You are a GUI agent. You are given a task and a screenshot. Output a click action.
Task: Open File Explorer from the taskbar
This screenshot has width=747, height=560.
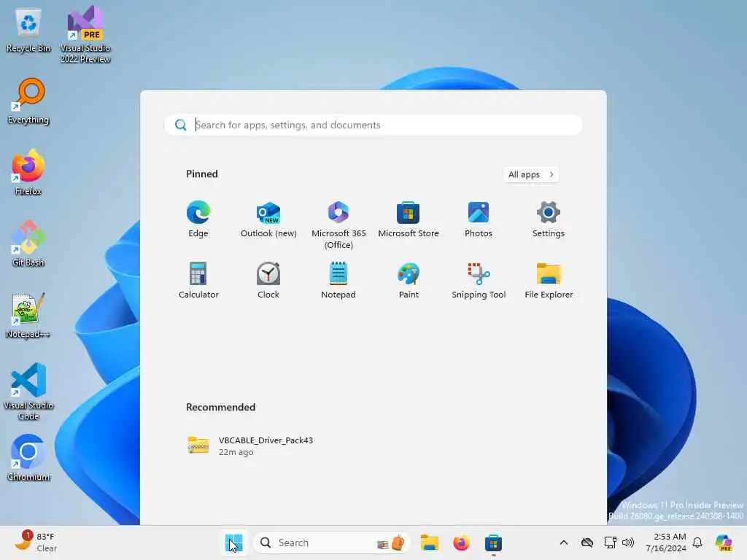pyautogui.click(x=429, y=542)
